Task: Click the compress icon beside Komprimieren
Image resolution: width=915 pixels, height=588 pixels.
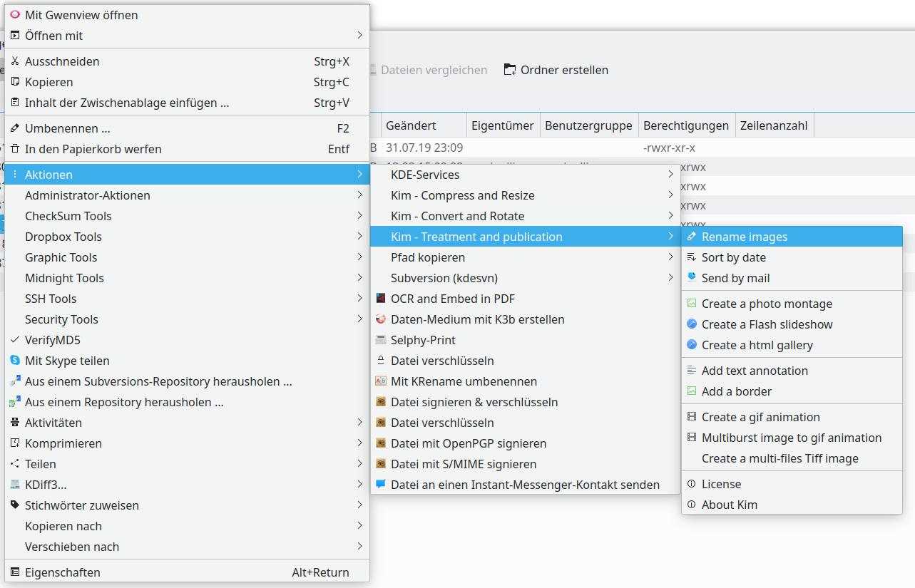Action: click(x=15, y=443)
